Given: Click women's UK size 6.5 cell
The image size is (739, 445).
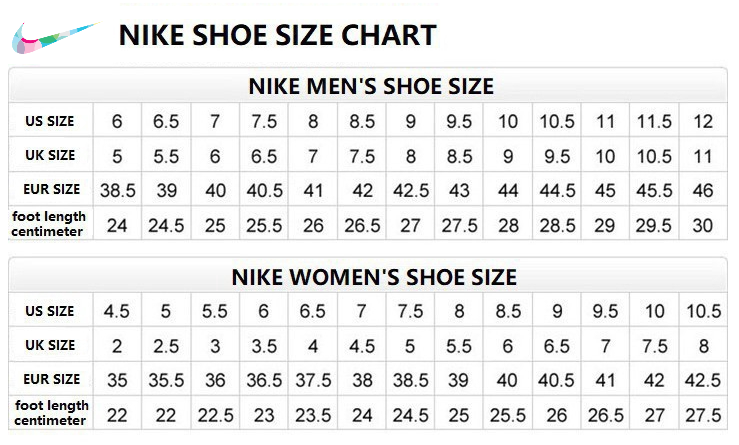Looking at the screenshot, I should coord(557,346).
